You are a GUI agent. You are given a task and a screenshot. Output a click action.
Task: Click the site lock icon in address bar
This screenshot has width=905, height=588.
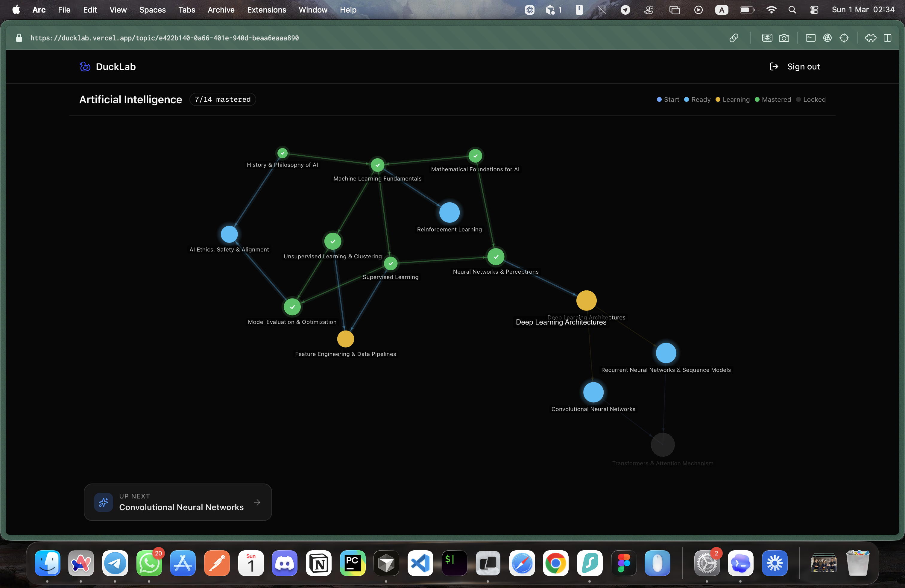pos(19,38)
